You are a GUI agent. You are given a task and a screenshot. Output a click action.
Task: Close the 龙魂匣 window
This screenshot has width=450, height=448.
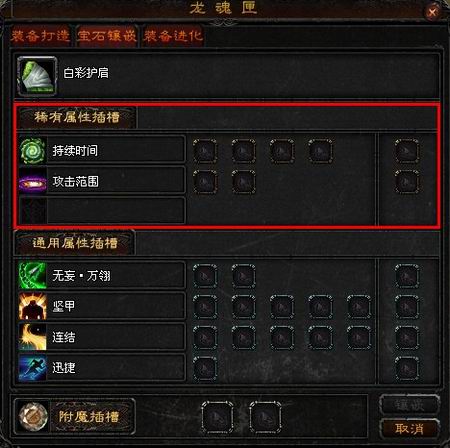(x=433, y=13)
